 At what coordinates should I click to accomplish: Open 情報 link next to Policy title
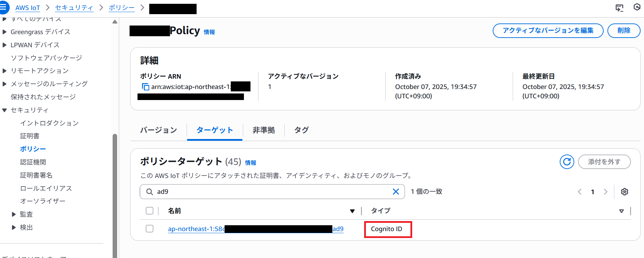[x=209, y=32]
